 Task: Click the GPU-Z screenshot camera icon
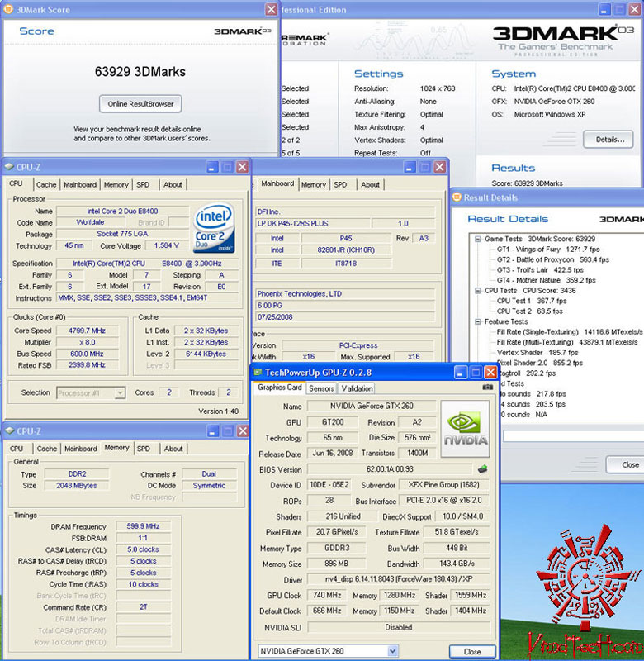click(x=487, y=387)
